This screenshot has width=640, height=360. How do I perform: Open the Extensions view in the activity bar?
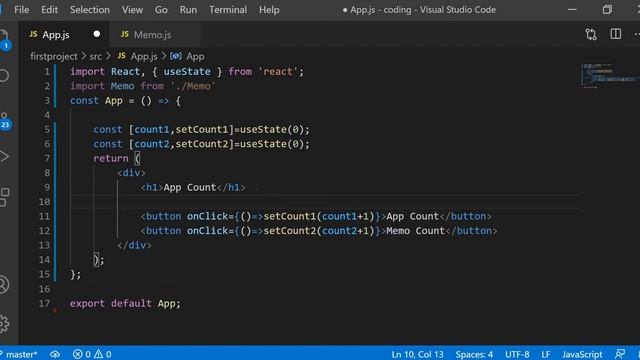(x=4, y=197)
